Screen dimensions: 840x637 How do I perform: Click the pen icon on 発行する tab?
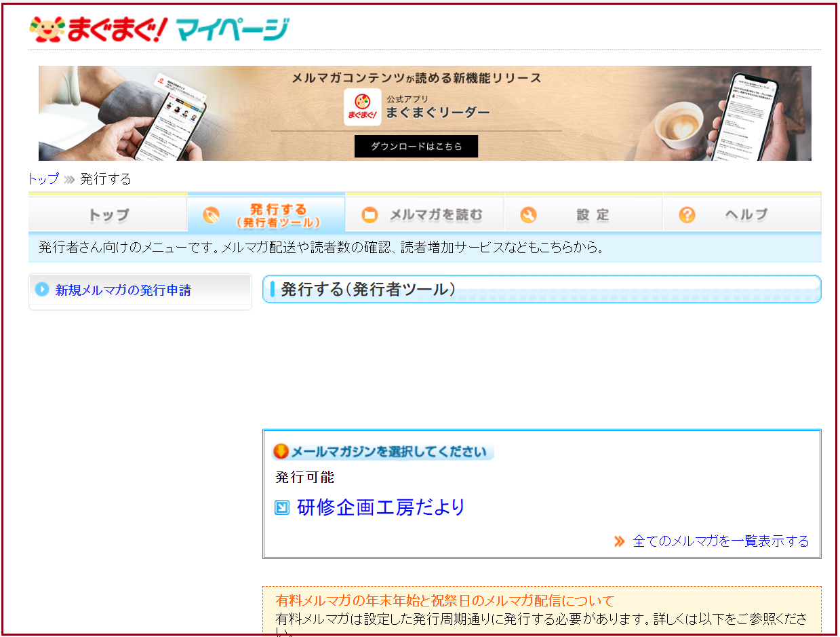(x=211, y=216)
